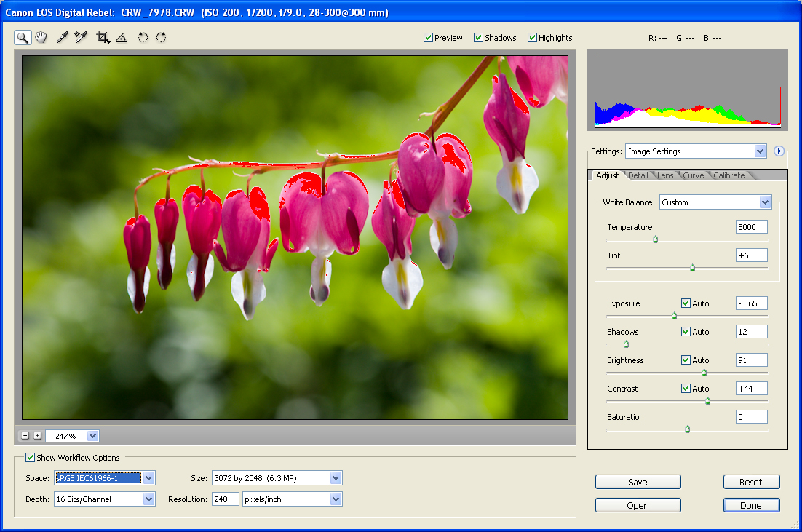Click the Reset button
The image size is (802, 532).
coord(751,482)
